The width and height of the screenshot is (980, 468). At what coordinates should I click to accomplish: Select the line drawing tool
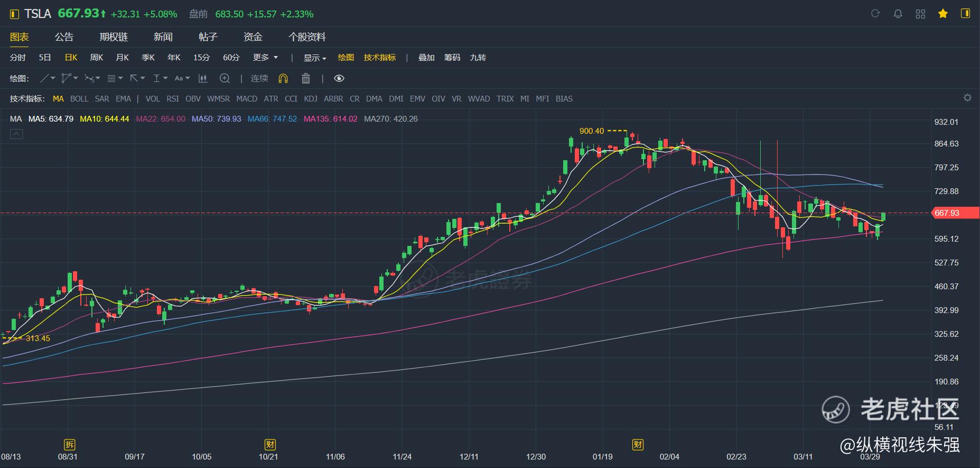45,78
